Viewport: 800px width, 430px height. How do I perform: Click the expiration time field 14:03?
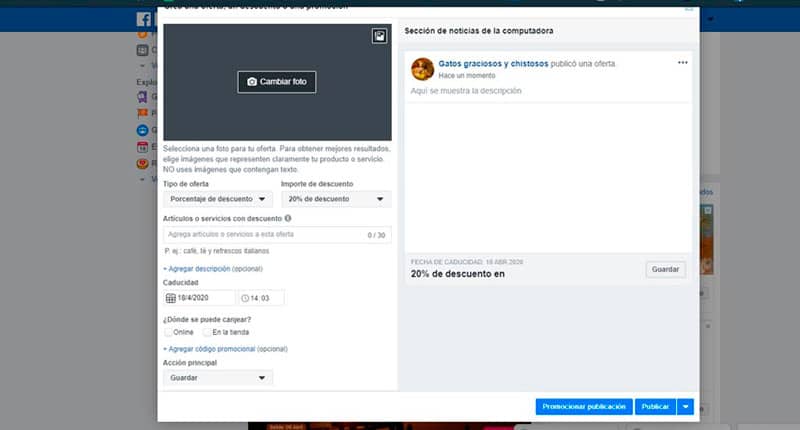[261, 298]
